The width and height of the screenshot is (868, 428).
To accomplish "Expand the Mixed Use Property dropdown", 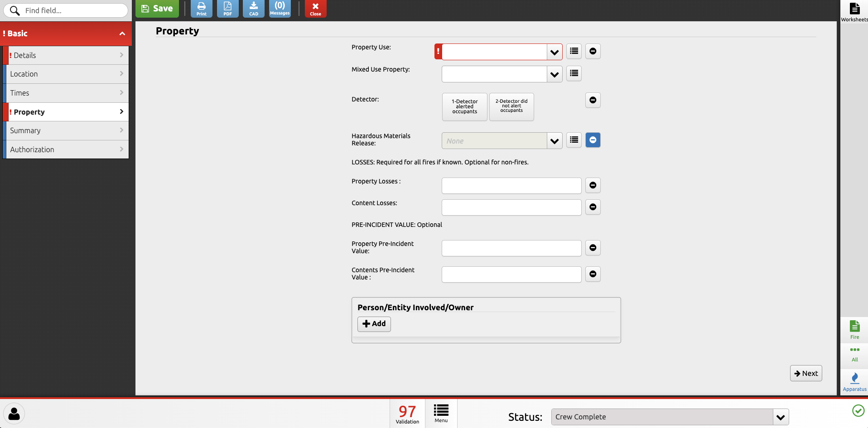I will (554, 74).
